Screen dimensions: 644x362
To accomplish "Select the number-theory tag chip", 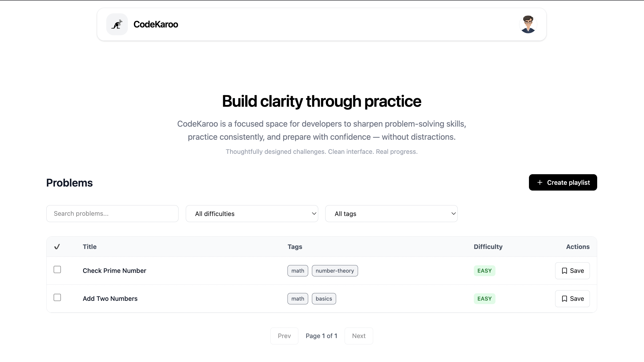I will (x=335, y=271).
